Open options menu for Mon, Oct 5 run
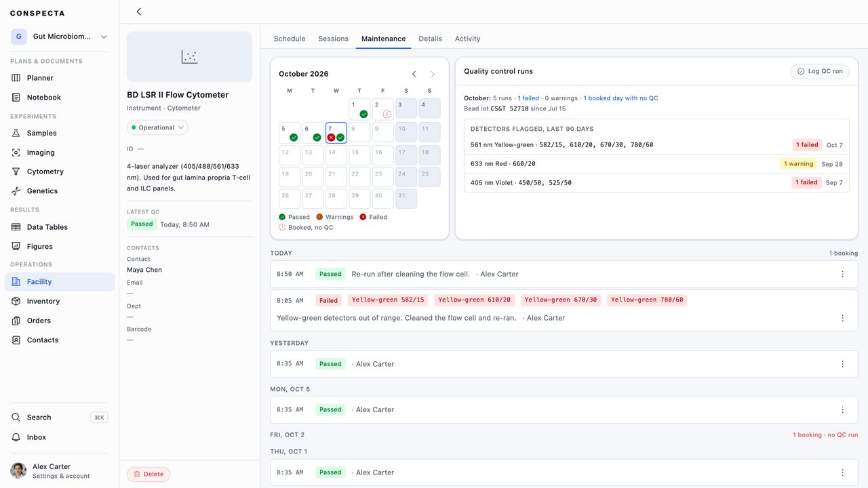868x488 pixels. (x=843, y=409)
